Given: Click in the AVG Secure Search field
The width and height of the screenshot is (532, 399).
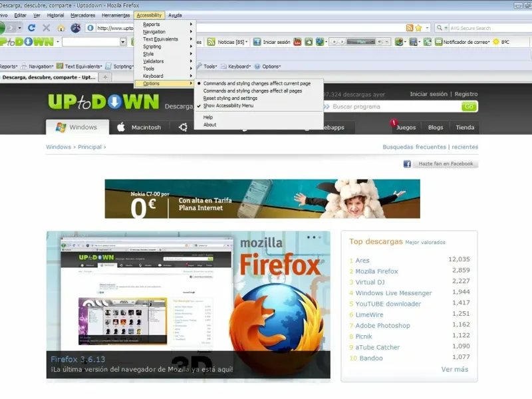Looking at the screenshot, I should [x=490, y=28].
